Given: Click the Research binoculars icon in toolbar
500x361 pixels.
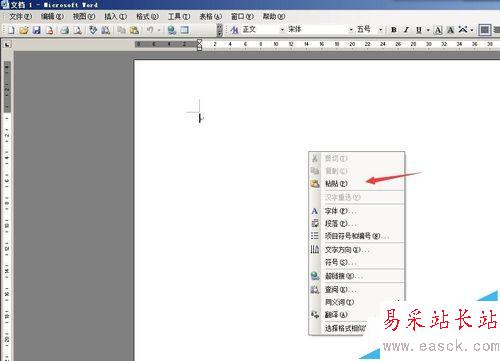Looking at the screenshot, I should [106, 30].
